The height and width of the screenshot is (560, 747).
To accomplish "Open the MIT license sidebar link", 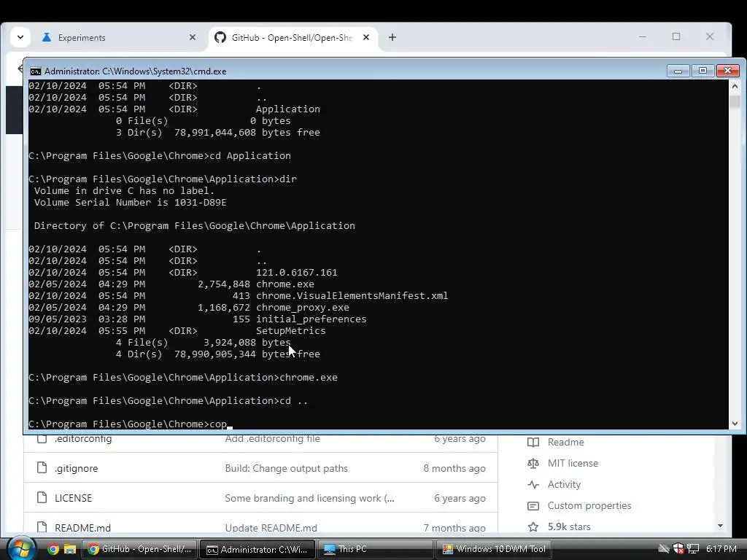I will coord(573,463).
